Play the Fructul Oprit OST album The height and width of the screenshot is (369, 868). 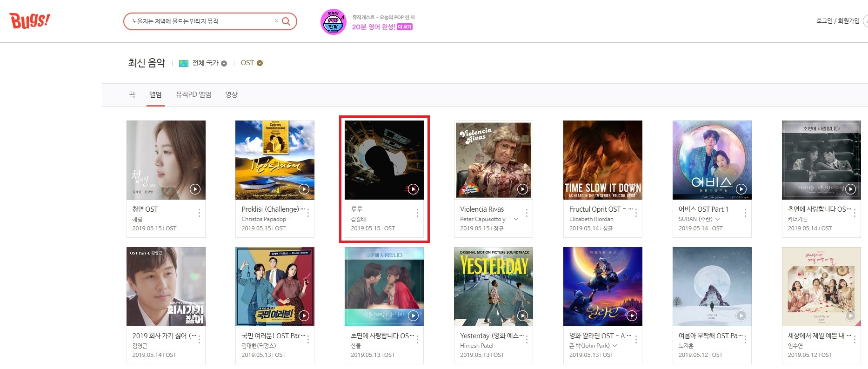coord(632,189)
